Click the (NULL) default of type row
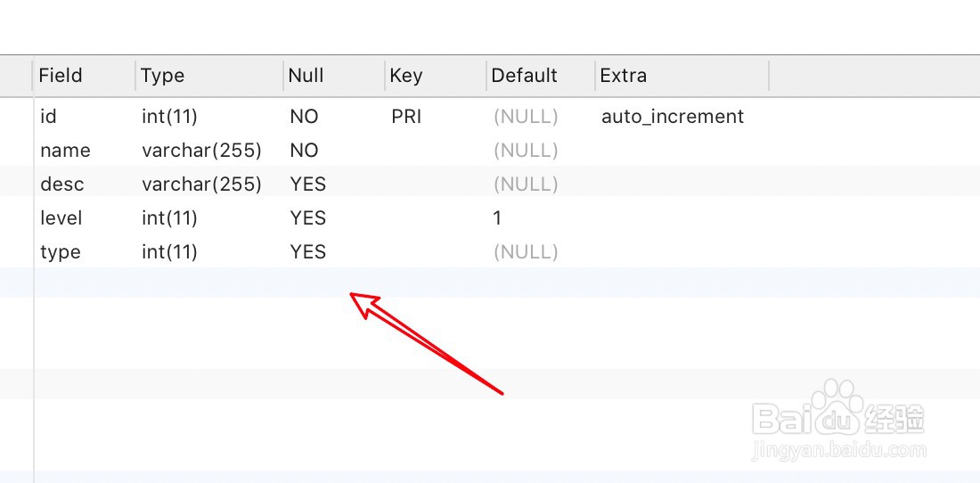Viewport: 980px width, 483px height. coord(526,252)
